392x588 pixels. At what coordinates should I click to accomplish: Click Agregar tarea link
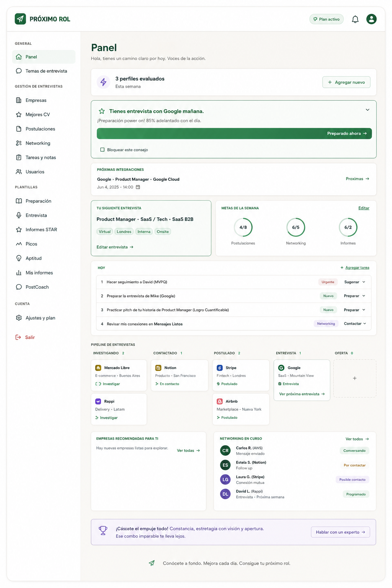tap(355, 268)
